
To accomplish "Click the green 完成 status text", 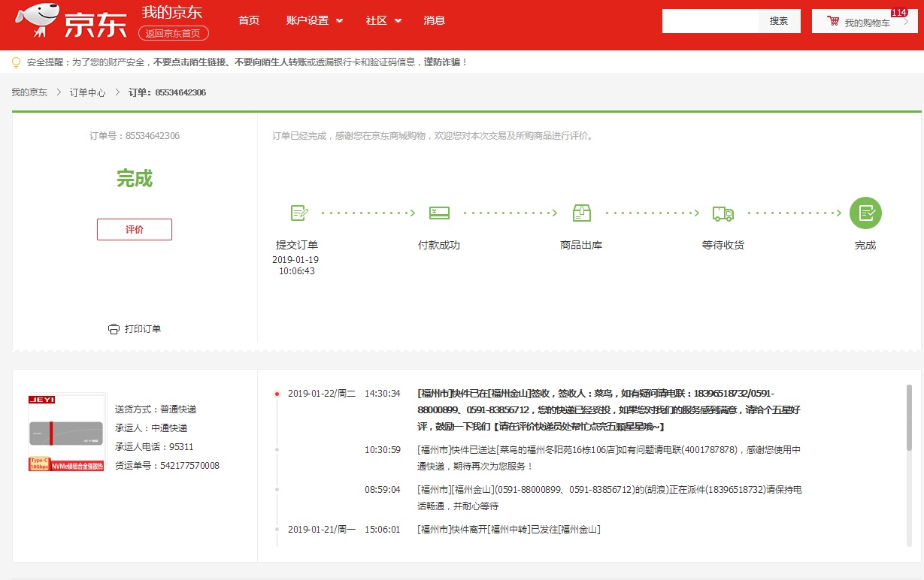I will (x=135, y=179).
